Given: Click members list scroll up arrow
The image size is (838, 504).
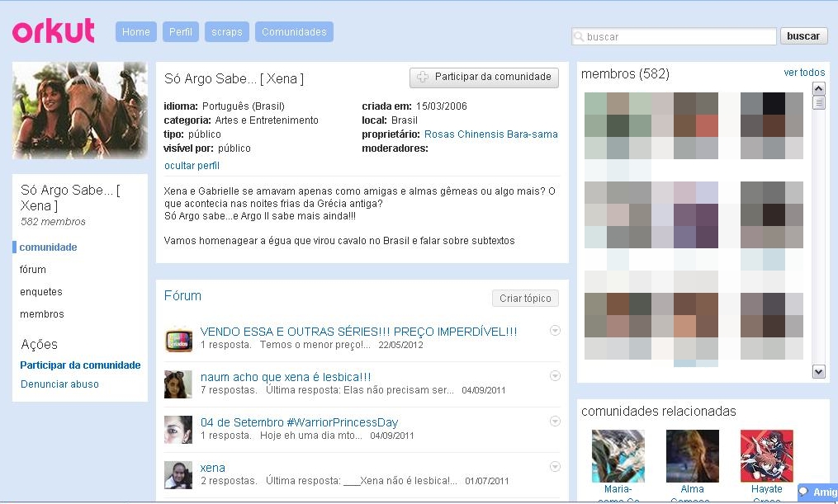Looking at the screenshot, I should click(x=819, y=88).
